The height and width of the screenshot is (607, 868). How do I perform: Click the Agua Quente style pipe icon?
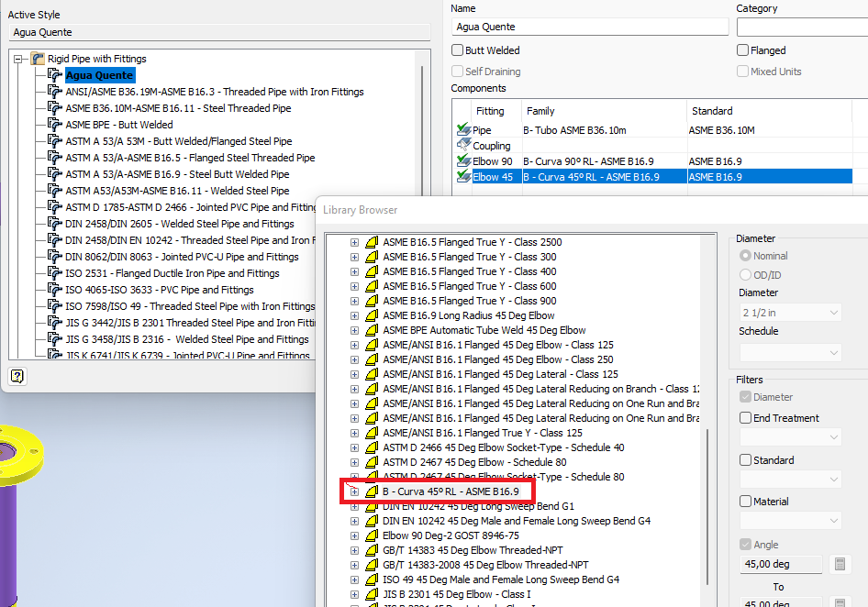click(x=55, y=74)
